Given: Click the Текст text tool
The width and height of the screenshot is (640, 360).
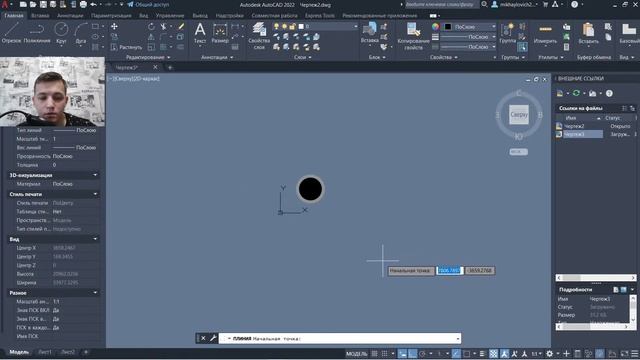Looking at the screenshot, I should (x=200, y=33).
